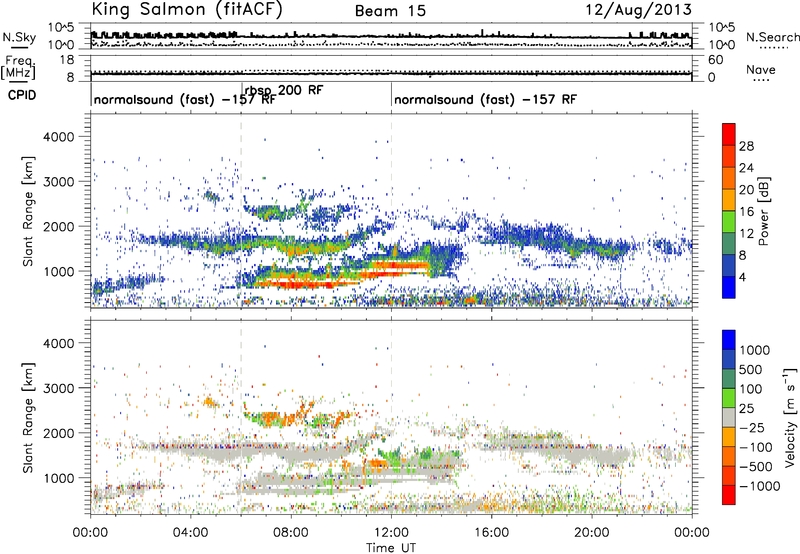This screenshot has width=800, height=554.
Task: Click the '-1000' label on Velocity colorbar
Action: tap(760, 486)
